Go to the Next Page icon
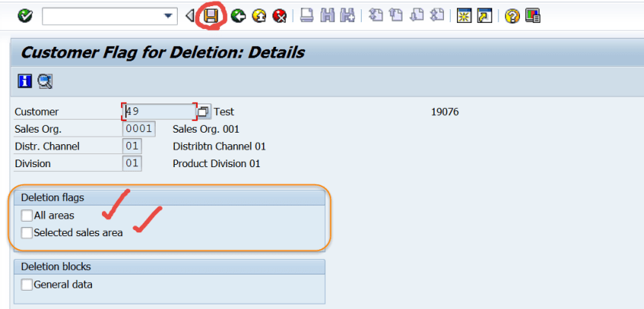644x309 pixels. point(416,16)
